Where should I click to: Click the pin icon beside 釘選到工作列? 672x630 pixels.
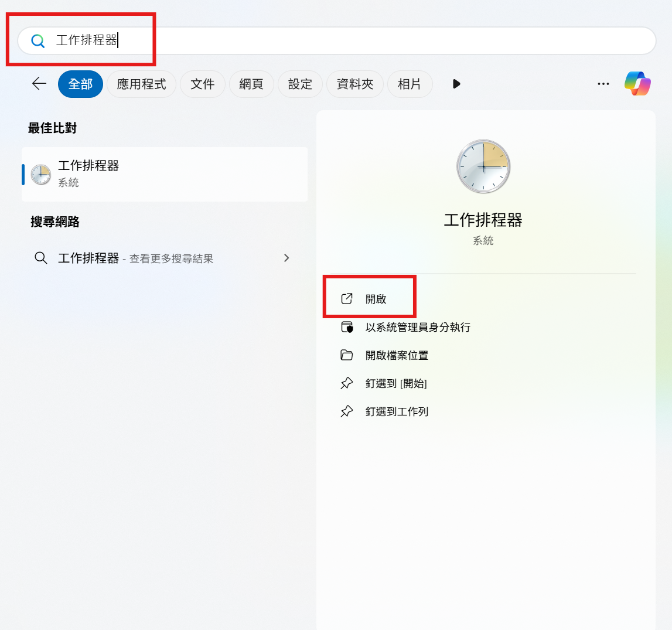click(x=347, y=412)
